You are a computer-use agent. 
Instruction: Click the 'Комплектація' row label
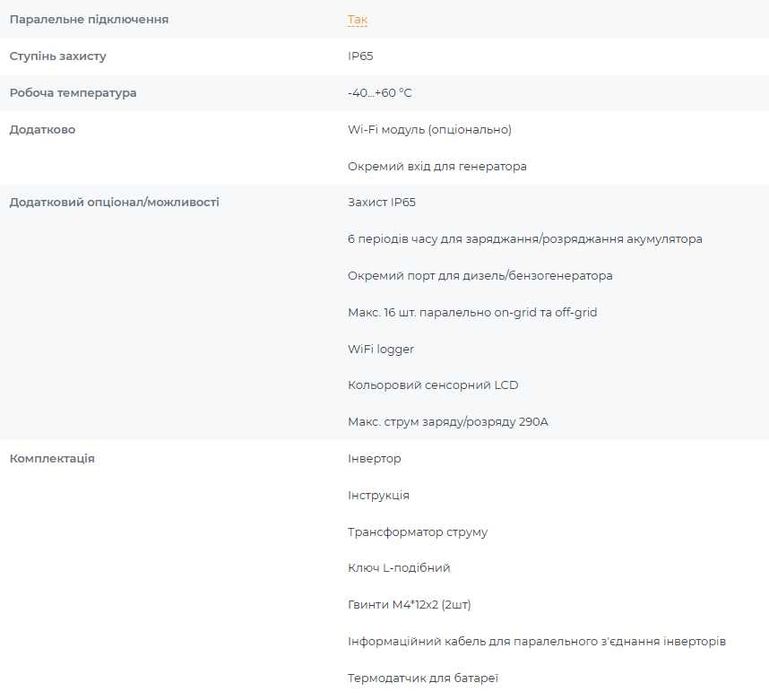(52, 459)
